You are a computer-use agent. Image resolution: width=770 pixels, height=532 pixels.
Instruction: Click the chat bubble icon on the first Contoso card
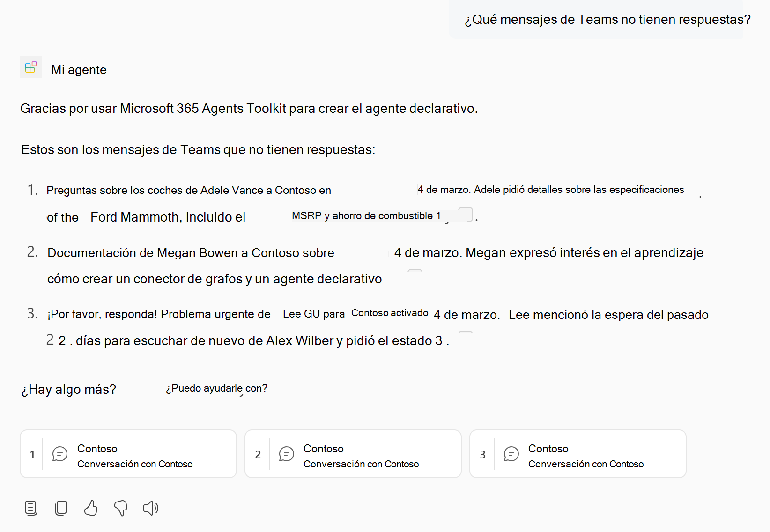coord(59,454)
